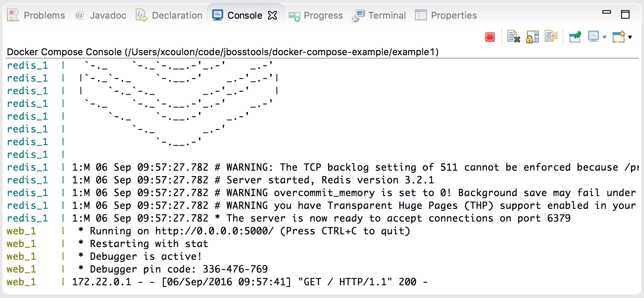
Task: Toggle Pin Console button
Action: click(575, 37)
